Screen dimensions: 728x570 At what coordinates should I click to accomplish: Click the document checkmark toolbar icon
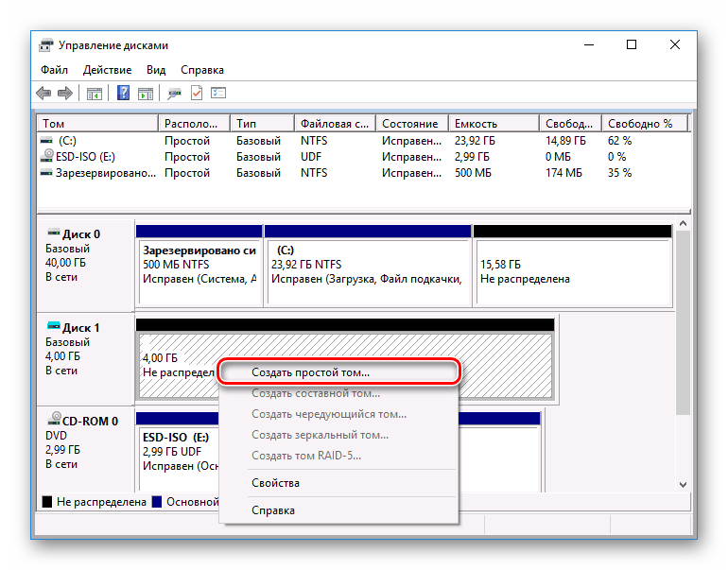tap(197, 93)
